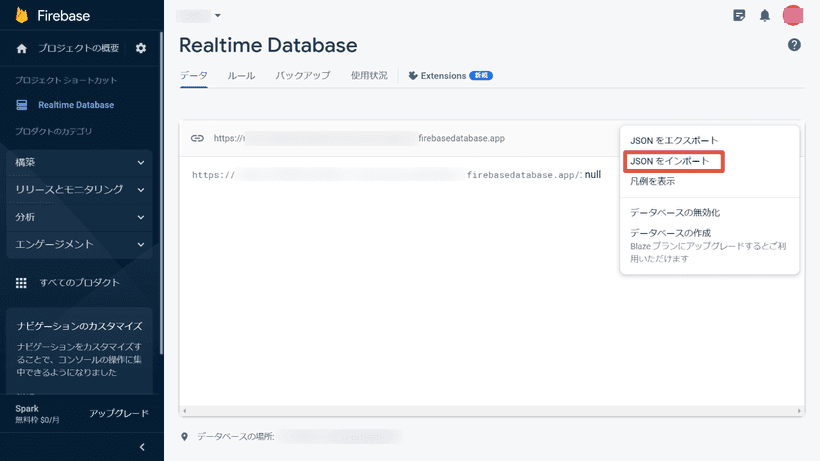820x461 pixels.
Task: Click the sidebar vertical scrollbar
Action: click(x=161, y=193)
